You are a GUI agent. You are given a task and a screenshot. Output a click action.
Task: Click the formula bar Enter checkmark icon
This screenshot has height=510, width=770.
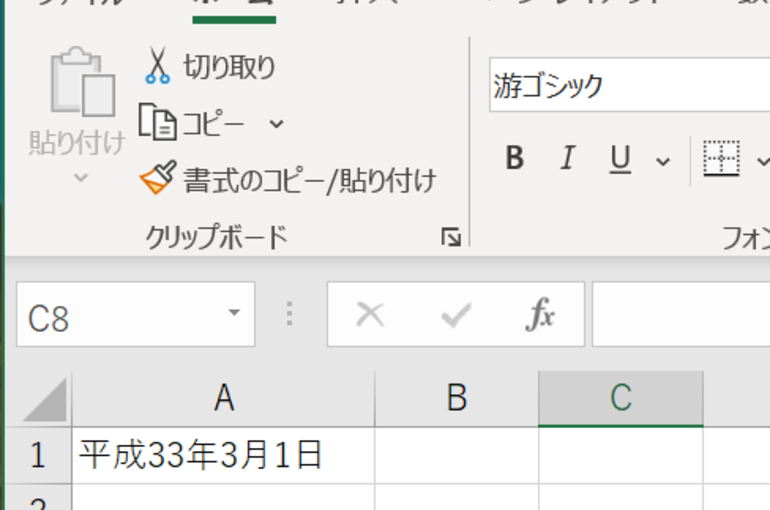pos(456,314)
